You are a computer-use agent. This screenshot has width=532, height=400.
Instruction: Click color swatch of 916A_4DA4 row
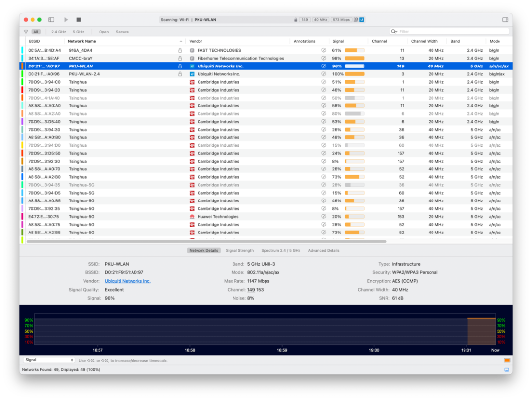22,50
